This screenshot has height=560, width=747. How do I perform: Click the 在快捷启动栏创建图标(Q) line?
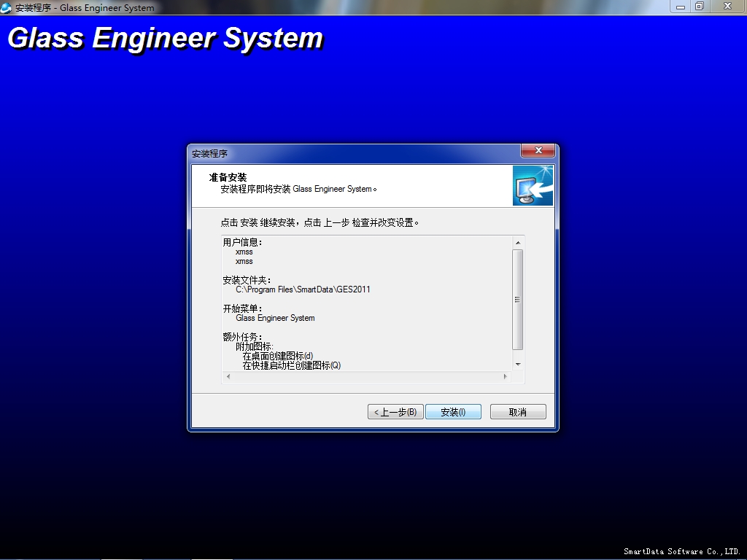pyautogui.click(x=292, y=366)
